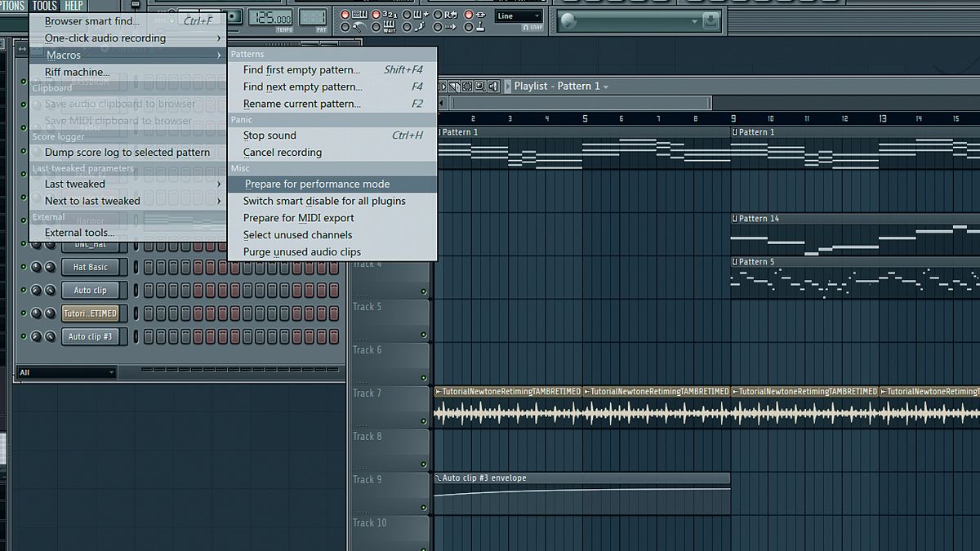Viewport: 980px width, 551px height.
Task: Select the Tutori..ETIMED channel button
Action: (93, 313)
